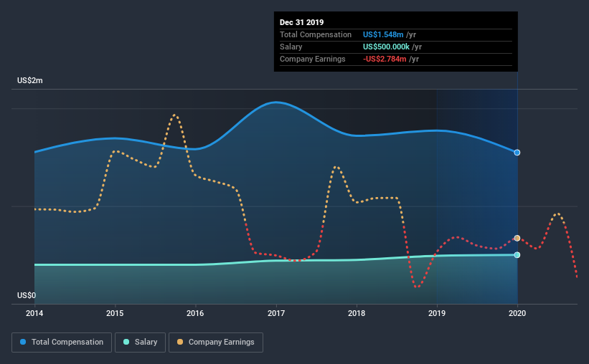Click the blue Total Compensation legend dot
Screen dimensions: 589x364
(23, 342)
